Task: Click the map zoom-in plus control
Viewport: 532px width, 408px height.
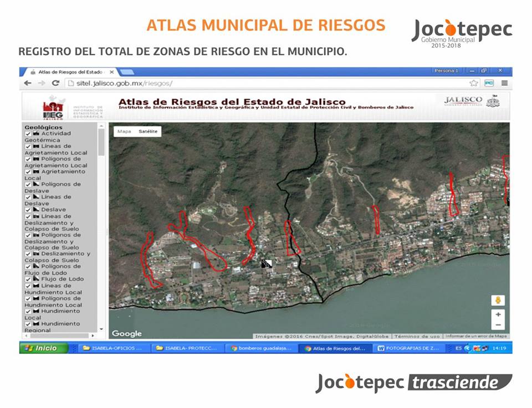Action: 498,314
